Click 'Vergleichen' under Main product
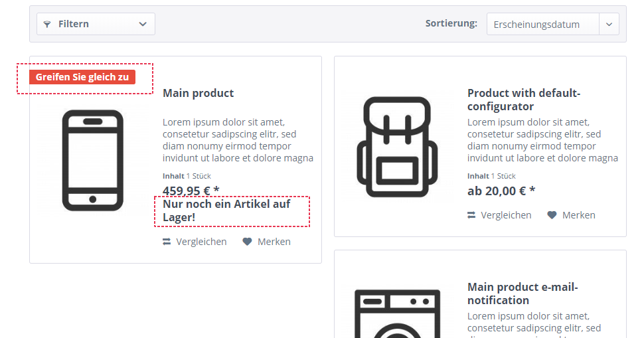The image size is (644, 338). click(x=201, y=242)
